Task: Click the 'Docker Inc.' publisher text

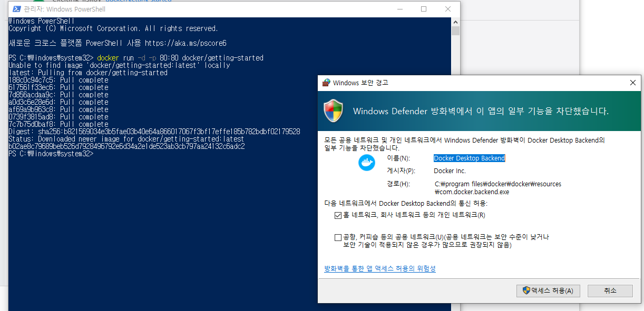Action: pyautogui.click(x=450, y=171)
